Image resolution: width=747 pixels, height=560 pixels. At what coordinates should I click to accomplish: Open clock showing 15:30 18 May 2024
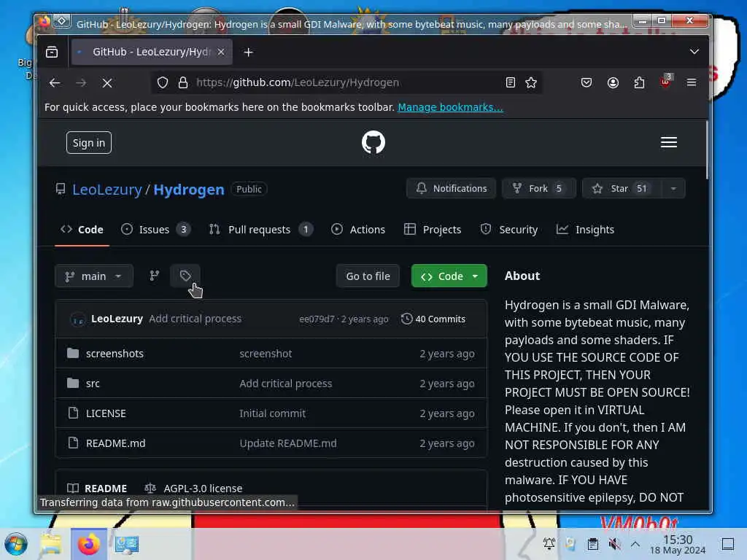[x=678, y=545]
